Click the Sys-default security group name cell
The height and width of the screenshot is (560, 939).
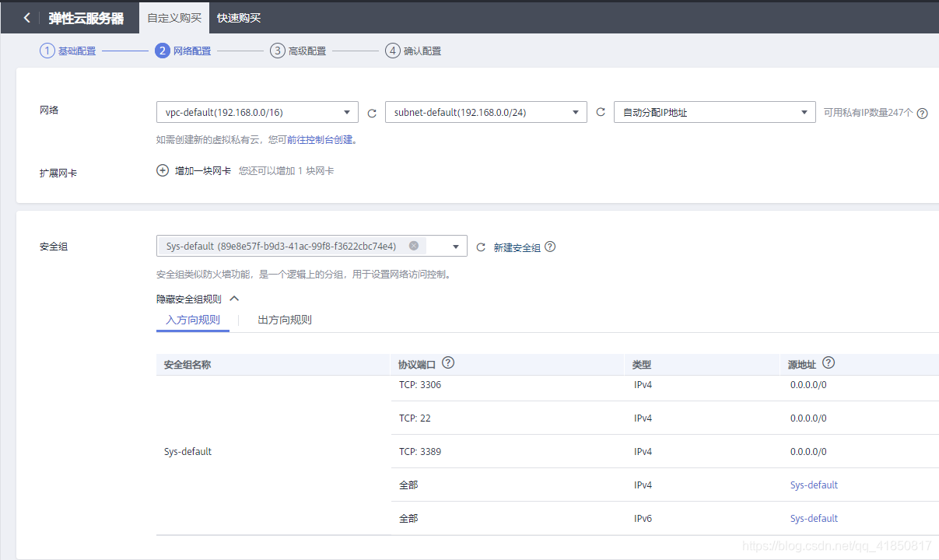(188, 451)
